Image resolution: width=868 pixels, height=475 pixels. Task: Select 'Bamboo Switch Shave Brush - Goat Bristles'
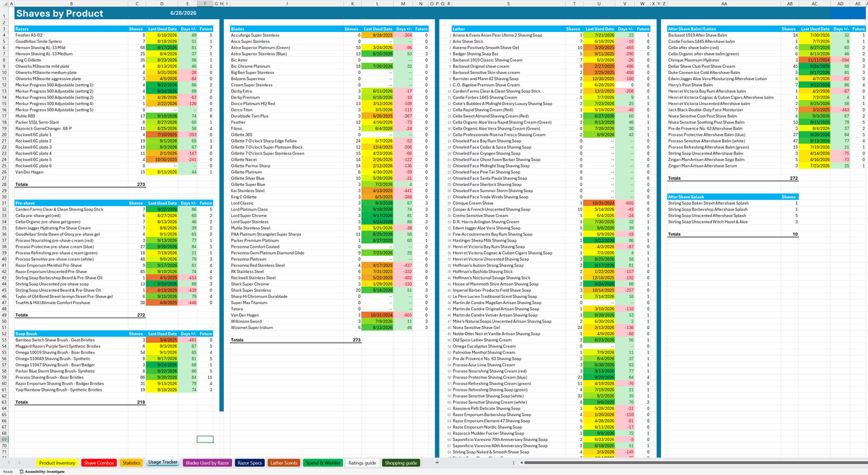(71, 340)
